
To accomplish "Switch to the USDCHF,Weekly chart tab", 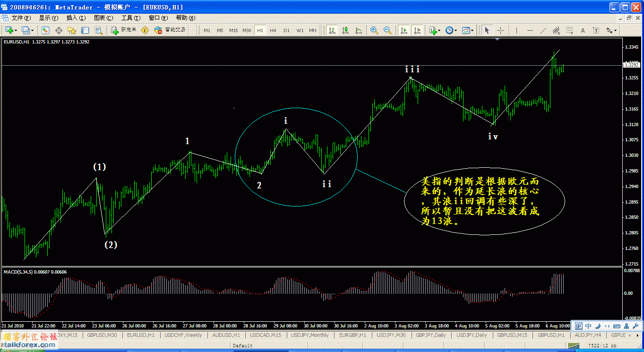I will coord(183,335).
